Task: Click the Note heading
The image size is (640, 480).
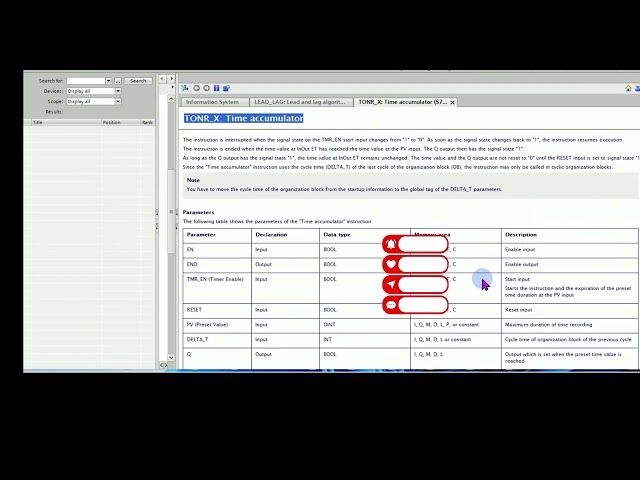Action: click(193, 180)
